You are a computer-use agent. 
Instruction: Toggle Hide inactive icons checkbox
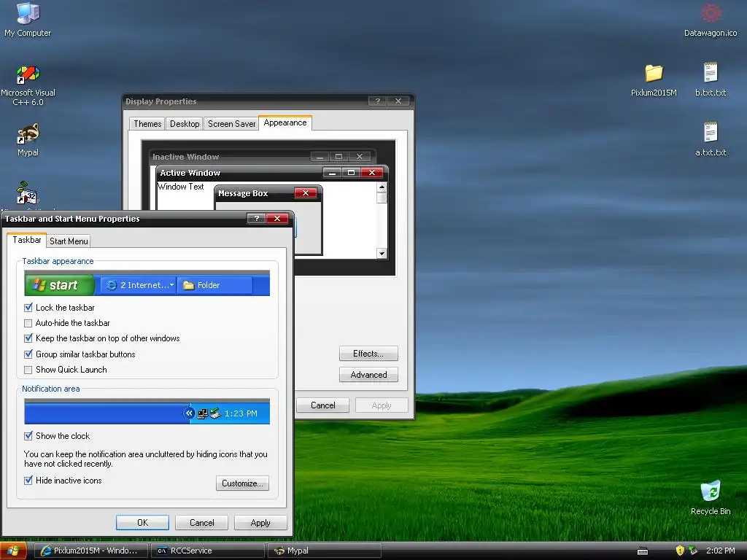pyautogui.click(x=28, y=481)
